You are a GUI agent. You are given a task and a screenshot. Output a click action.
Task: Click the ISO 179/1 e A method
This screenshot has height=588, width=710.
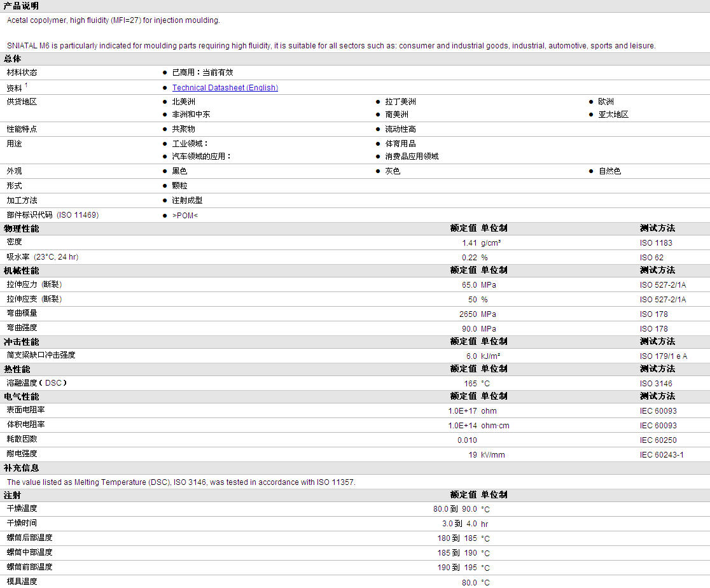coord(664,356)
